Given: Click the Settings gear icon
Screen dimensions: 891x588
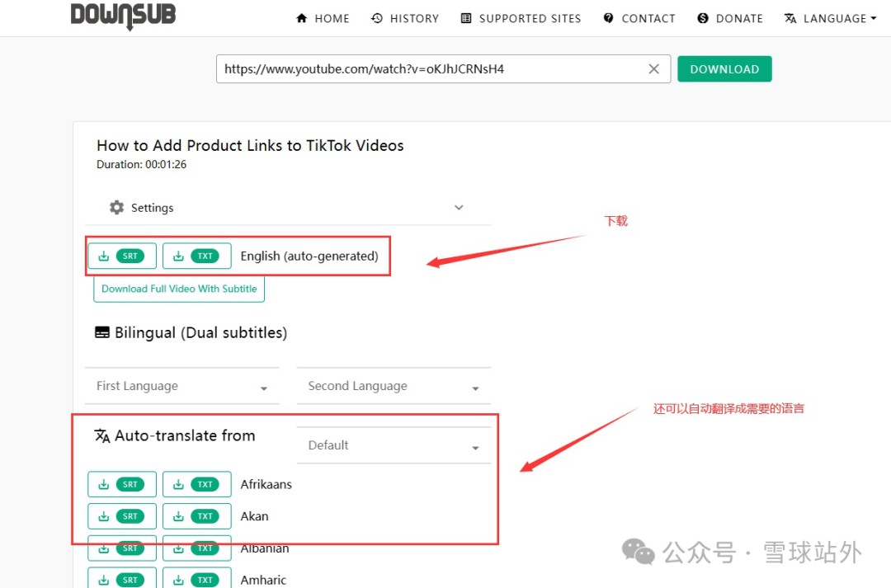Looking at the screenshot, I should [117, 208].
